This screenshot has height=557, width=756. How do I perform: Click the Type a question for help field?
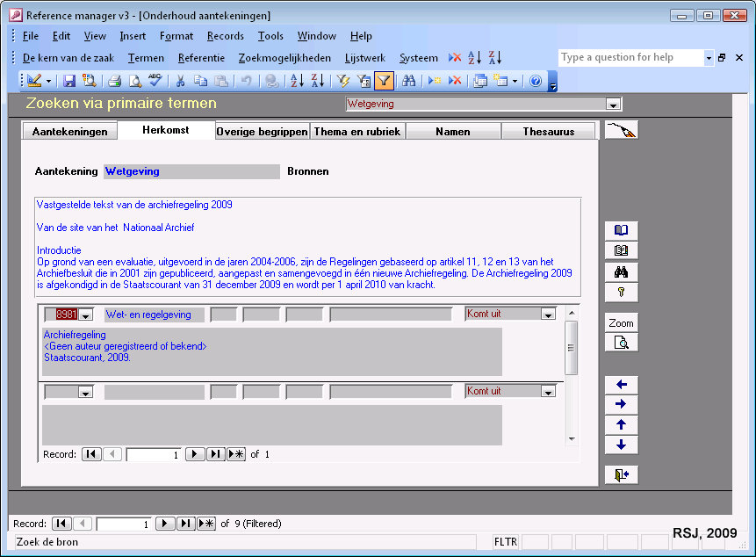tap(630, 58)
